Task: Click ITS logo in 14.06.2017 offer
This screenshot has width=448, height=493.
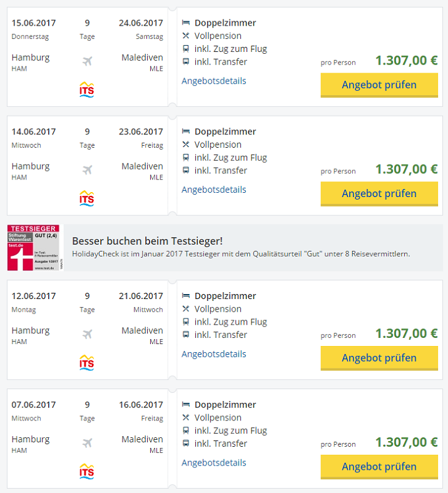Action: point(87,198)
